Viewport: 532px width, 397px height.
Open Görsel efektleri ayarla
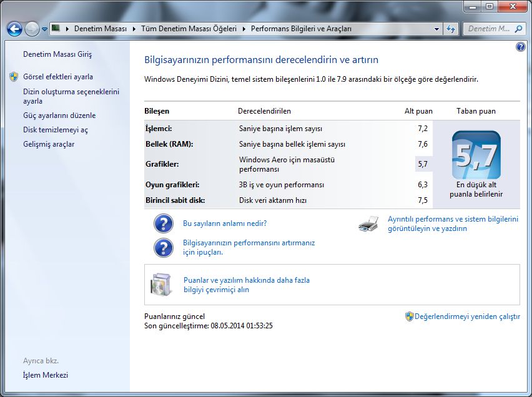58,77
